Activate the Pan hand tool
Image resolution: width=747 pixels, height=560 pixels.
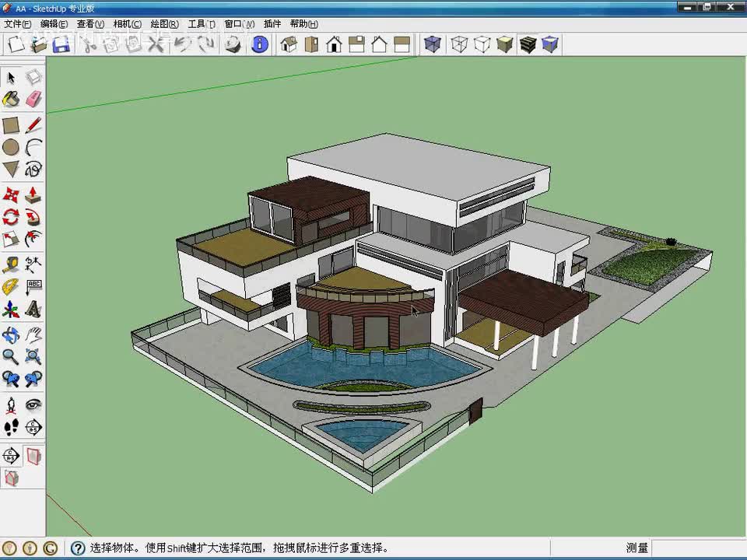[x=33, y=335]
